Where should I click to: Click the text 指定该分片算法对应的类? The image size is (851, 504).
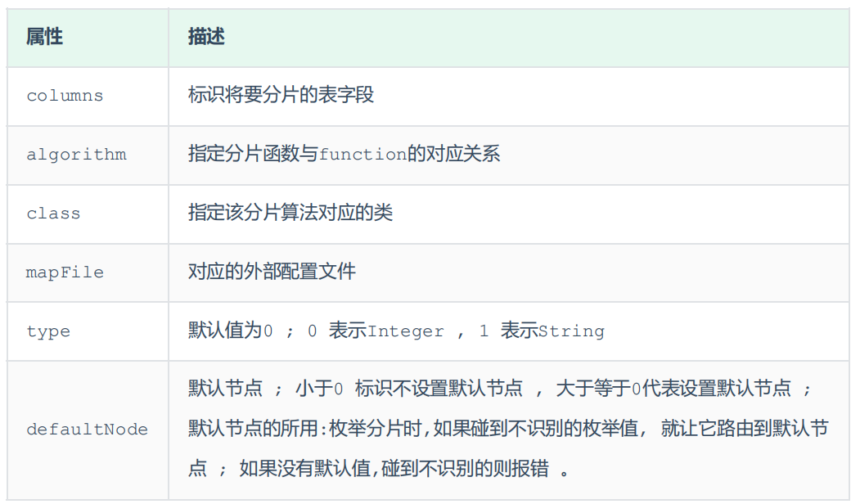click(290, 213)
